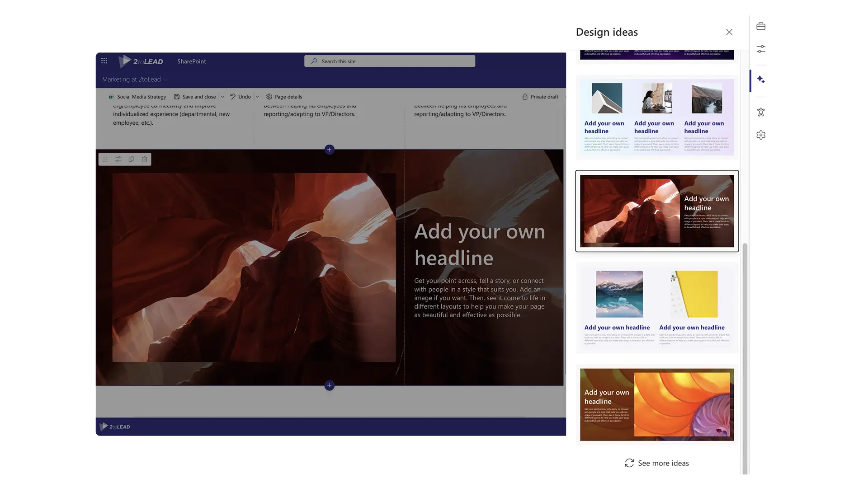The height and width of the screenshot is (488, 868).
Task: Open the Save and close dropdown arrow
Action: point(222,96)
